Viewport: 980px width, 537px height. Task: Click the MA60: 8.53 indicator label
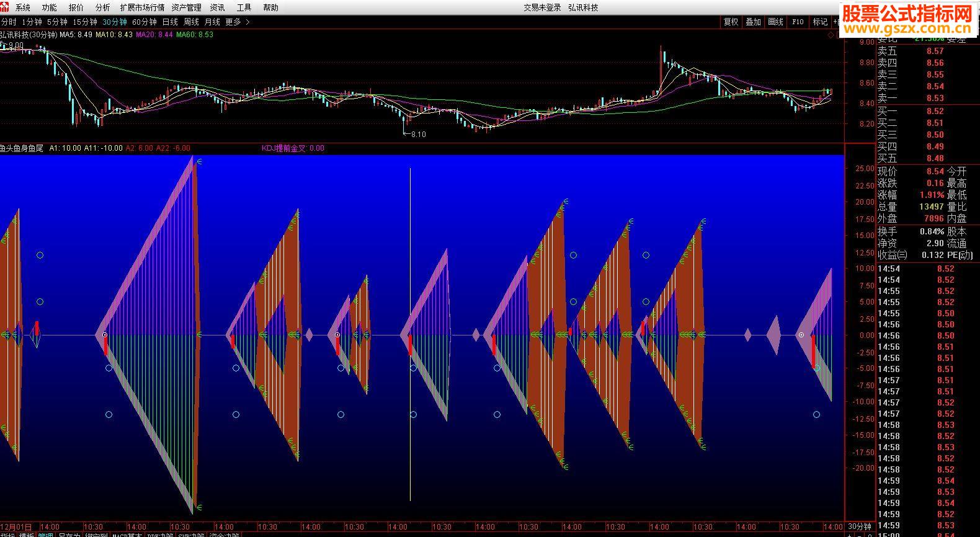[x=195, y=35]
